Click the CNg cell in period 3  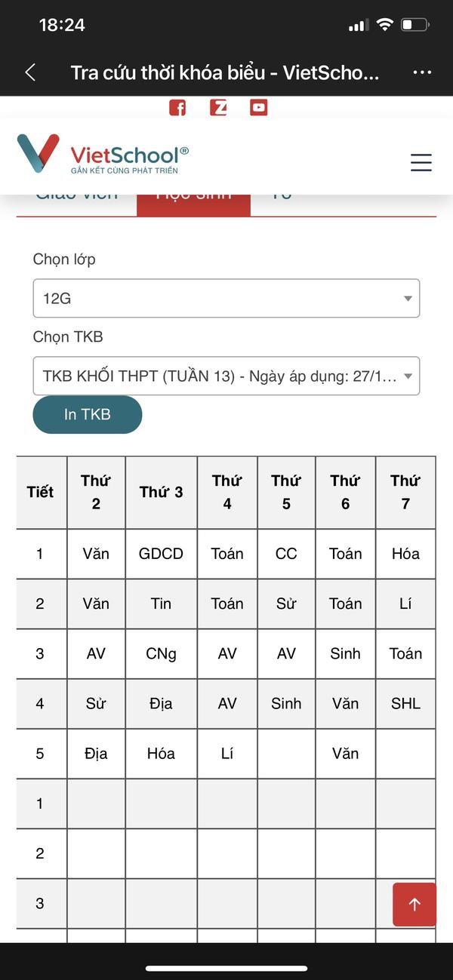tap(162, 653)
